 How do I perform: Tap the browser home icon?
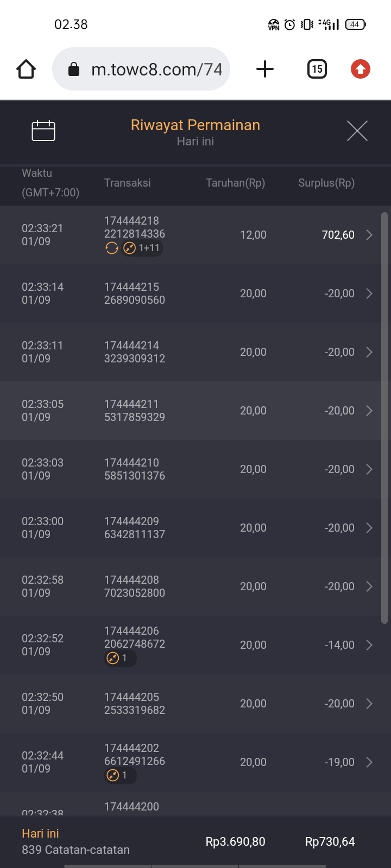(26, 69)
